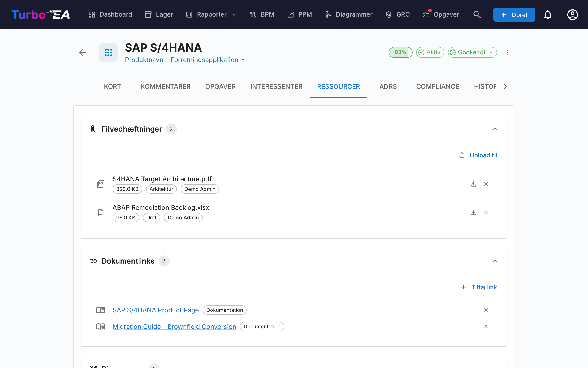The height and width of the screenshot is (368, 588).
Task: Click the 320.0 KB size chip
Action: 127,189
